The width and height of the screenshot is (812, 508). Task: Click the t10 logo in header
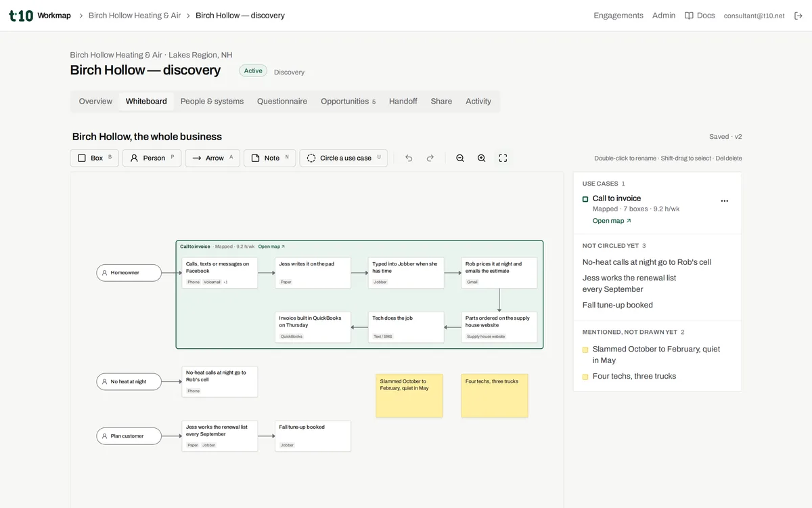(21, 16)
